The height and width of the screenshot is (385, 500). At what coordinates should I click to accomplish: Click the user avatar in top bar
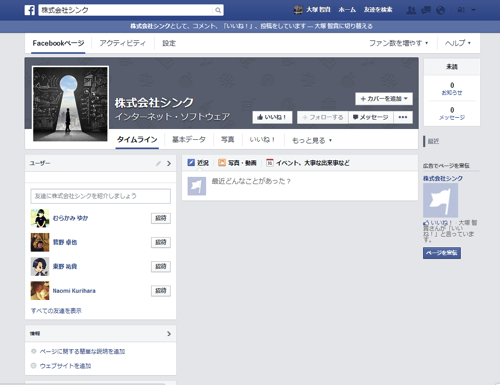298,10
